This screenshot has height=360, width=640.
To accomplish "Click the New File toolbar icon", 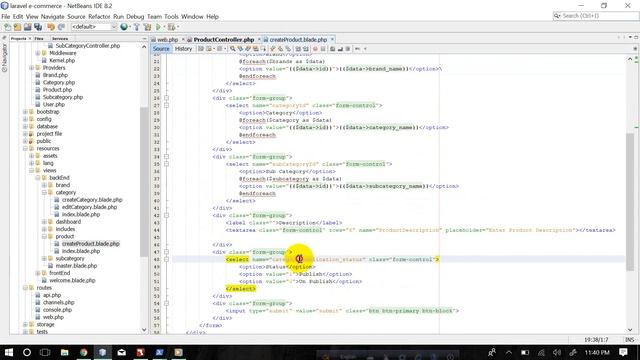I will pos(7,27).
